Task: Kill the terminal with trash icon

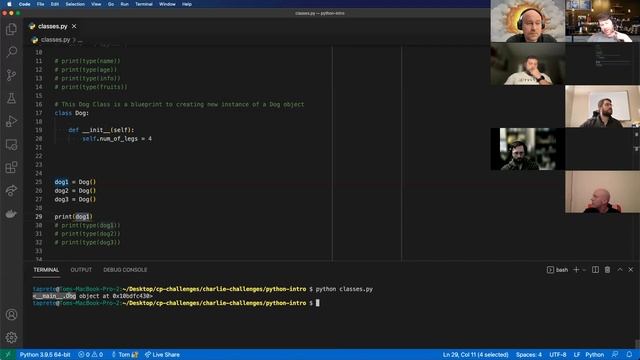Action: tap(607, 270)
